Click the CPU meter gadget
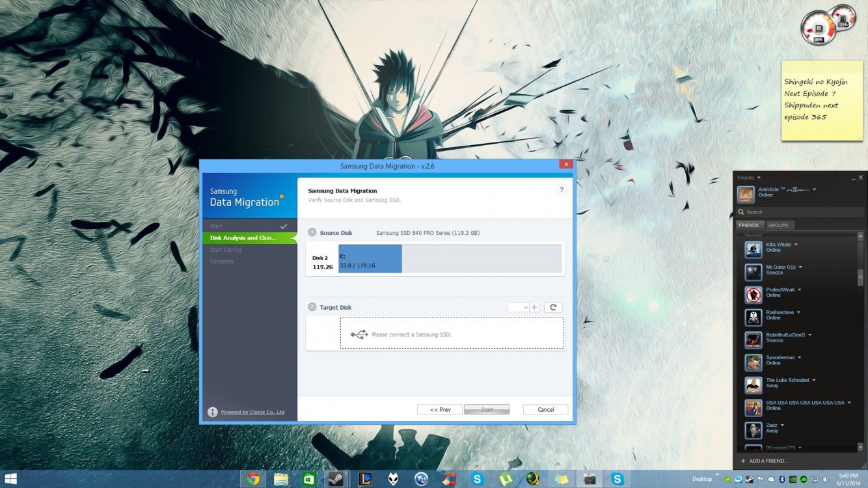Screen dimensions: 868x488 coord(817,29)
